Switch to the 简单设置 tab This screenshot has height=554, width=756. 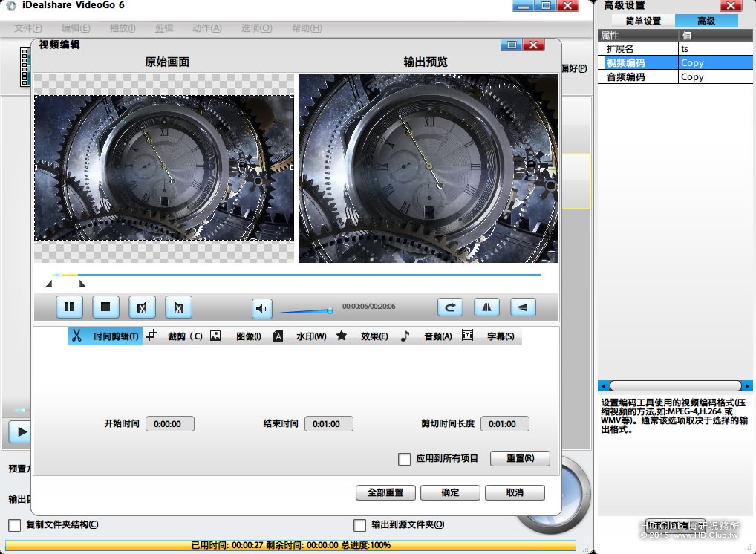(x=643, y=21)
